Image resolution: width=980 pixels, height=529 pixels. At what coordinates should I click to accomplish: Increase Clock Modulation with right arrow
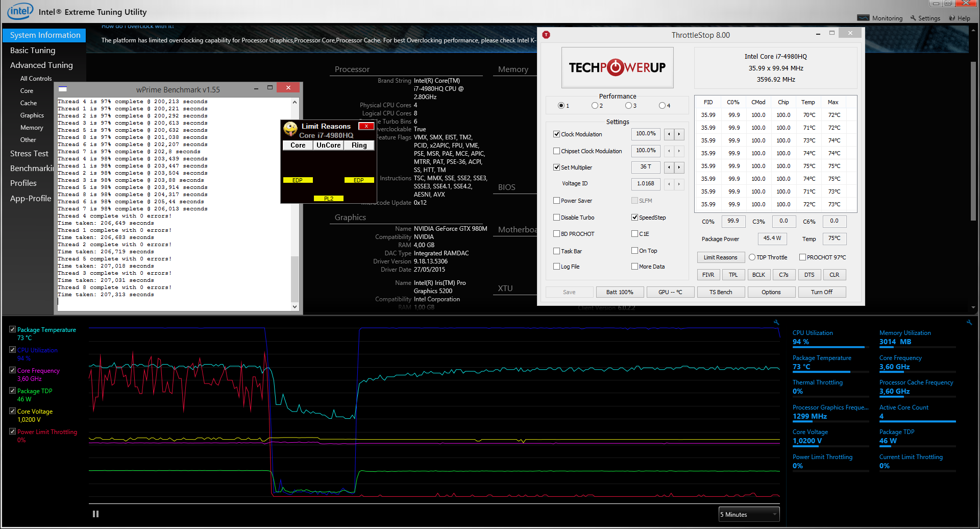(x=679, y=134)
